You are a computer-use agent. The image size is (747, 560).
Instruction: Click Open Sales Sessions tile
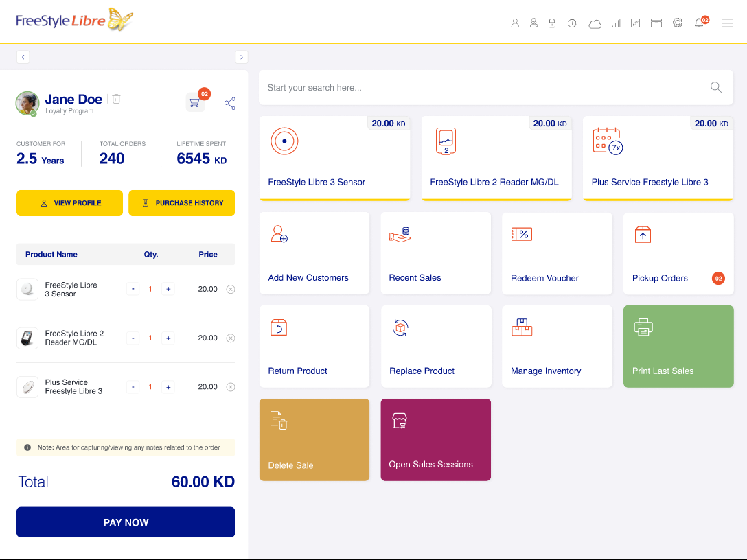click(436, 440)
